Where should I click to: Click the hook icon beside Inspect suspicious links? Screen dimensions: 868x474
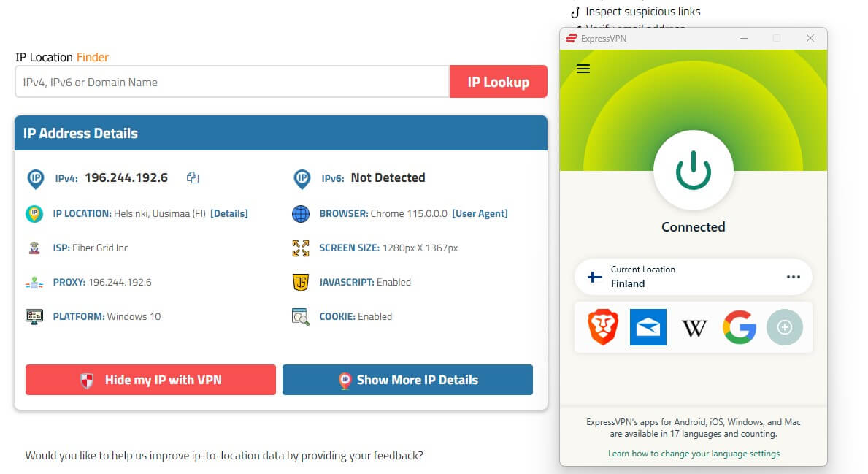coord(576,12)
